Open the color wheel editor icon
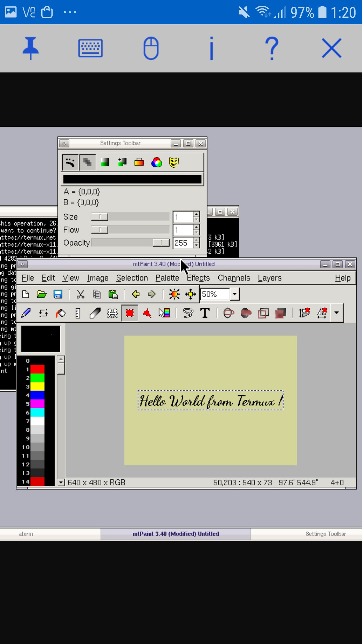The height and width of the screenshot is (644, 362). pos(157,162)
